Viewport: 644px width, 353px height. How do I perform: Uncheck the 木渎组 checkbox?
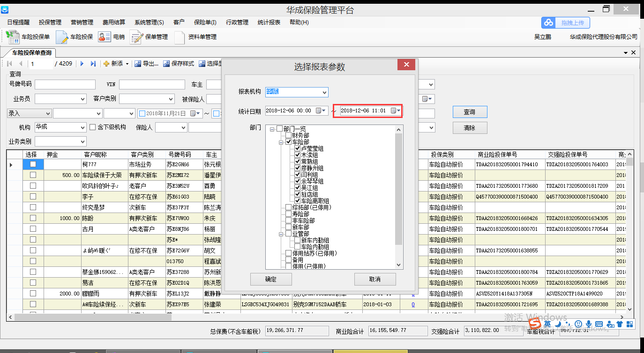(x=297, y=155)
